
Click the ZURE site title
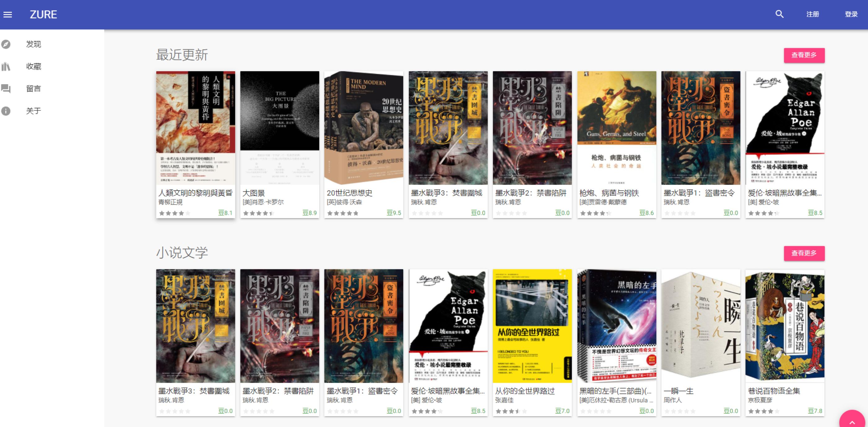[x=43, y=15]
